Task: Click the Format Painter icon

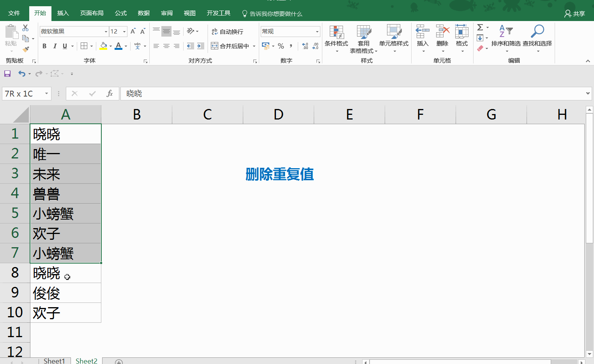Action: coord(26,49)
